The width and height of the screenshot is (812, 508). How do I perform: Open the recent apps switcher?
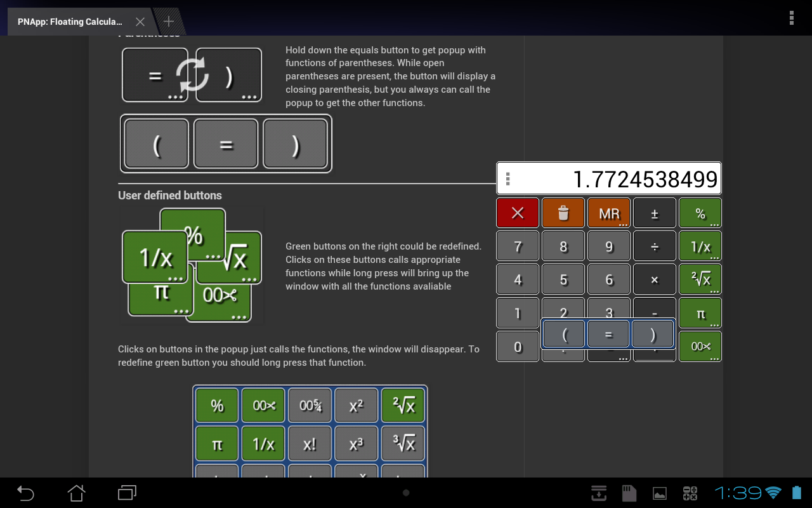pos(126,493)
